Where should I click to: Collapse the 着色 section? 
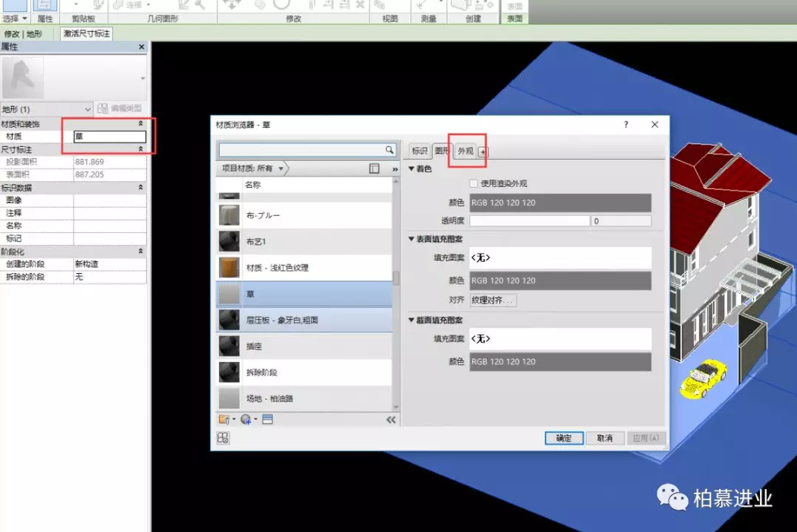tap(412, 168)
